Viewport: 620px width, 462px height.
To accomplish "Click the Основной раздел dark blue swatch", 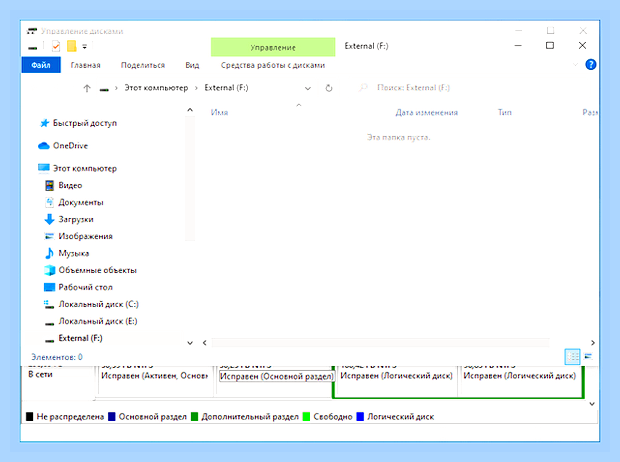I will (112, 417).
